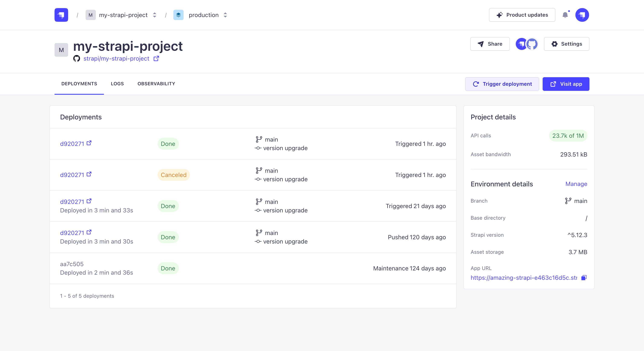Image resolution: width=644 pixels, height=351 pixels.
Task: Click the GitHub icon beside the repository link
Action: coord(76,59)
